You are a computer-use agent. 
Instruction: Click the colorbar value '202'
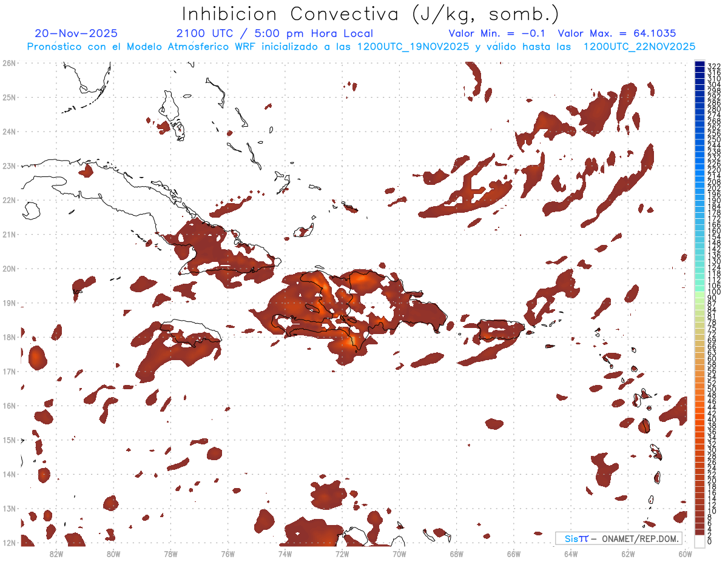(713, 188)
